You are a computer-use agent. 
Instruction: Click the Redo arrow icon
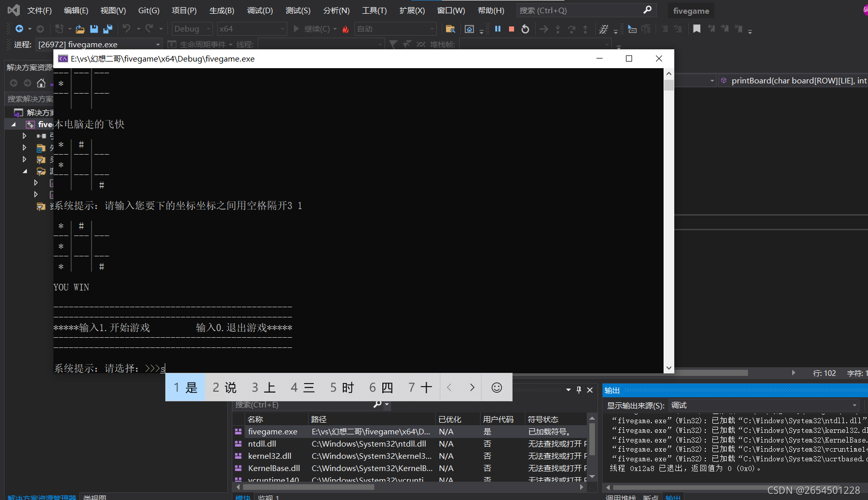tap(149, 28)
